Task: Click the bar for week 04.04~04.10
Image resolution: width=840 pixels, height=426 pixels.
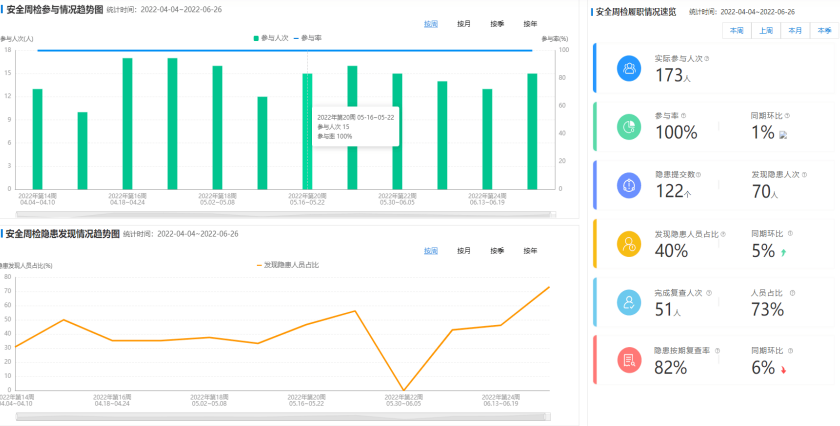Action: [38, 139]
